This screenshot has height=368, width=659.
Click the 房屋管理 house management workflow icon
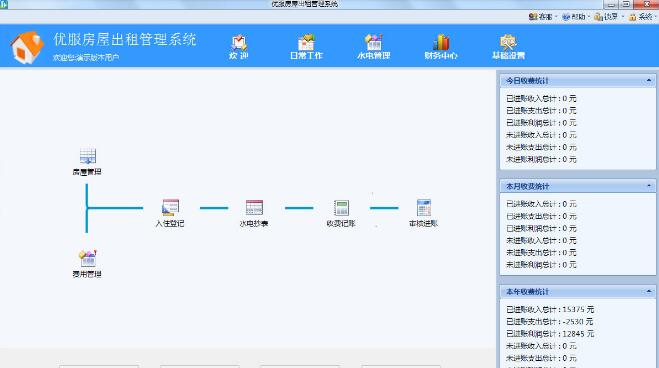[x=87, y=156]
